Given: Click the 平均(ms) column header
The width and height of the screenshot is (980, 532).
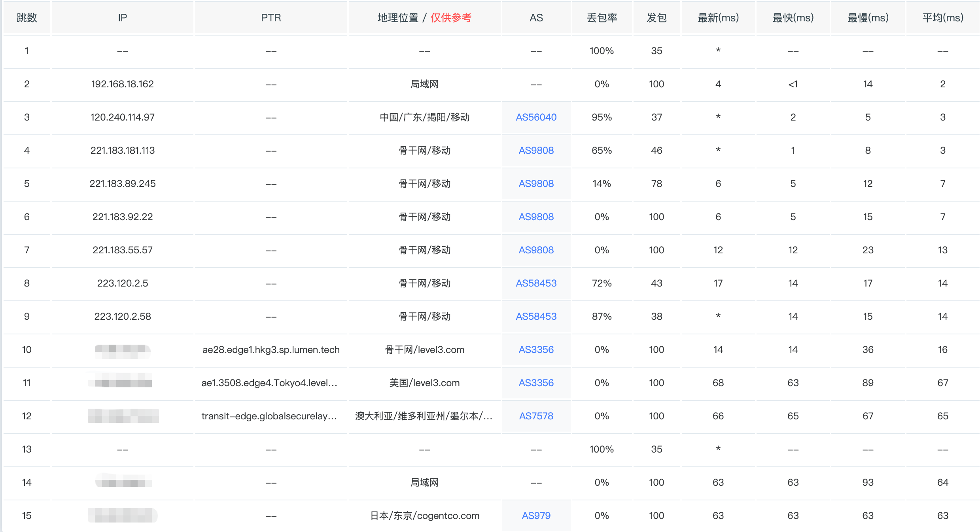Looking at the screenshot, I should [942, 18].
